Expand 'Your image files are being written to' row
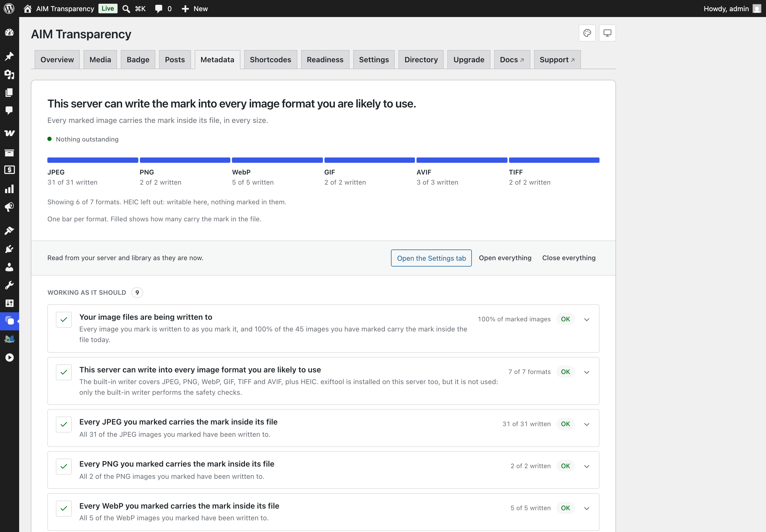This screenshot has height=532, width=766. tap(587, 319)
